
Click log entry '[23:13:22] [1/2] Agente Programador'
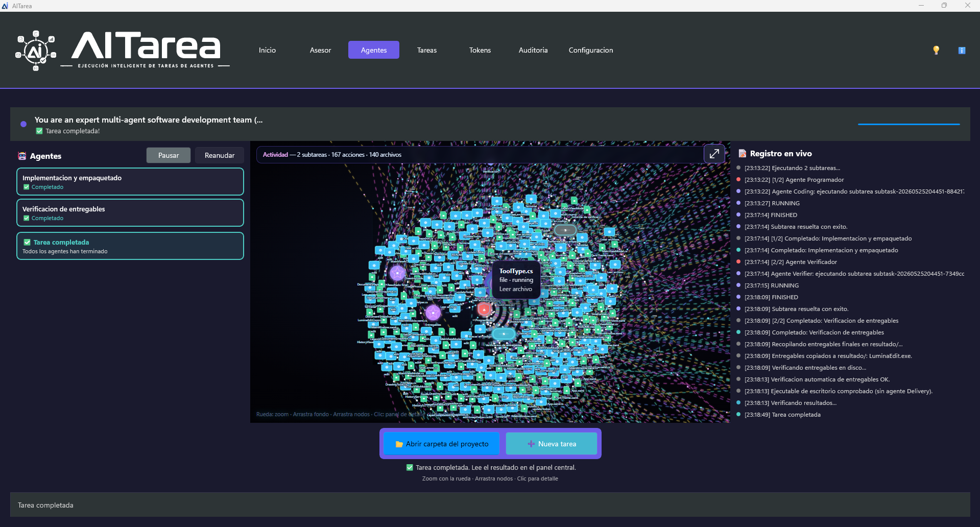(x=794, y=180)
